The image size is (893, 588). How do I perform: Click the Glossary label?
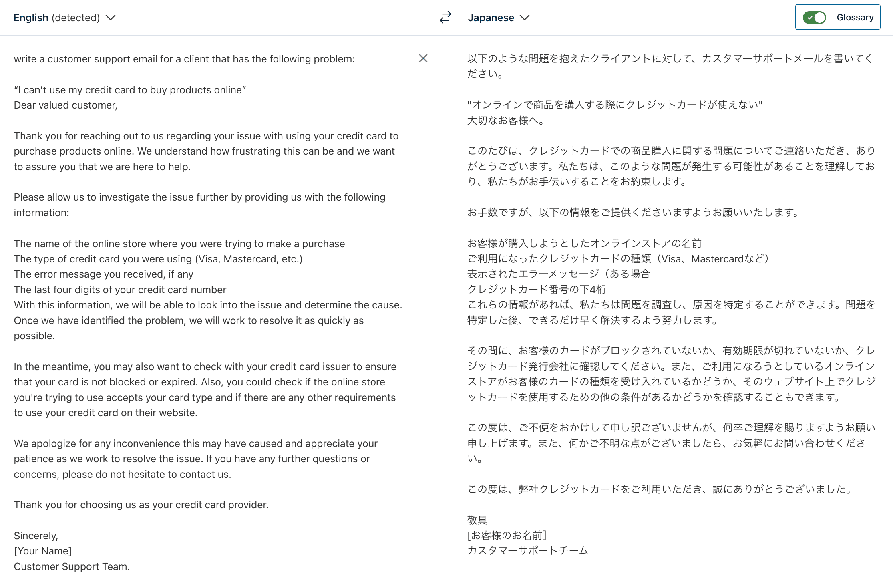855,18
